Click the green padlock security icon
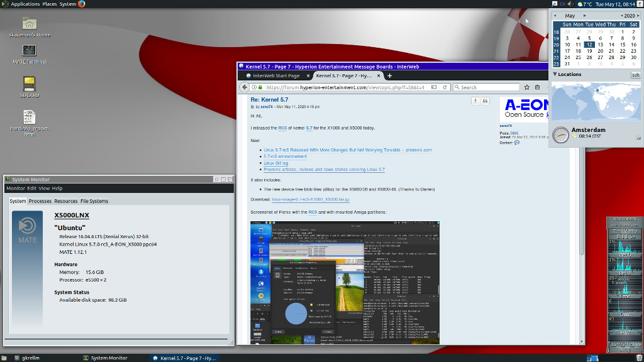The image size is (644, 362). click(260, 87)
